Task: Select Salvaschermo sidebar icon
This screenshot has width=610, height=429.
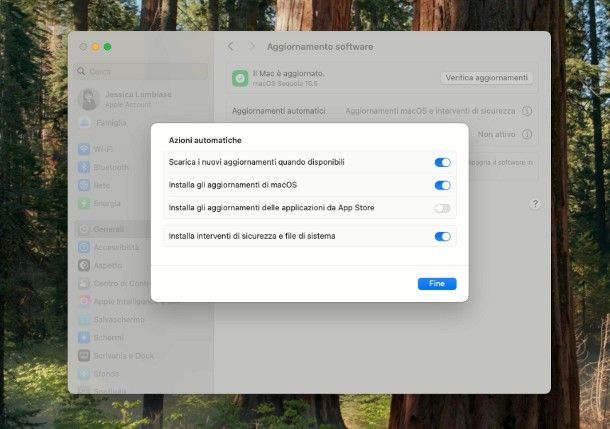Action: (84, 319)
